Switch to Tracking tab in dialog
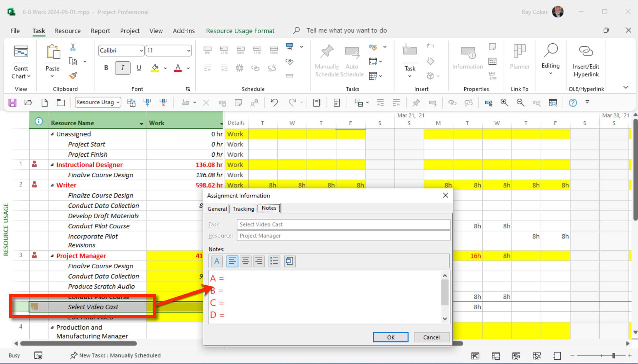The height and width of the screenshot is (364, 638). tap(243, 209)
